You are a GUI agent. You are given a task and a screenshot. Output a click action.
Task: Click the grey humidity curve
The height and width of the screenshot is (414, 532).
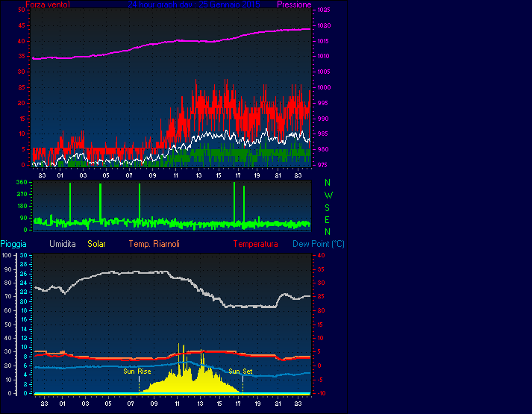pos(112,273)
